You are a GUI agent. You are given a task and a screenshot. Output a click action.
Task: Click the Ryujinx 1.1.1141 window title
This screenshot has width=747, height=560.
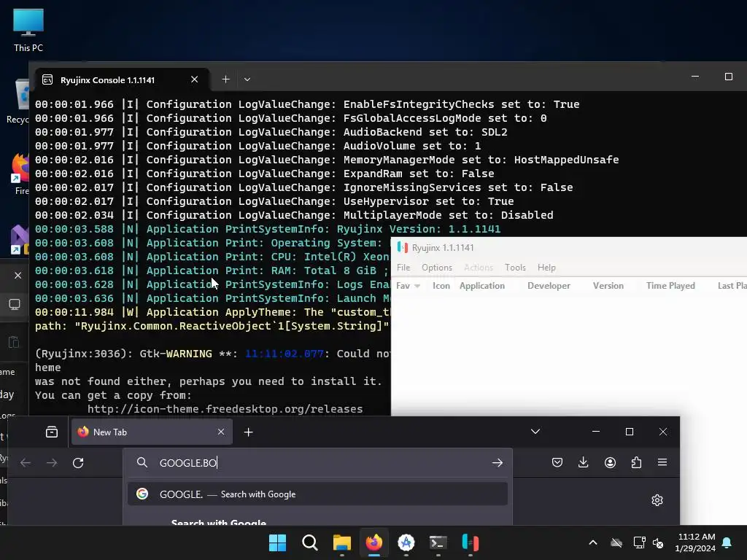tap(443, 248)
